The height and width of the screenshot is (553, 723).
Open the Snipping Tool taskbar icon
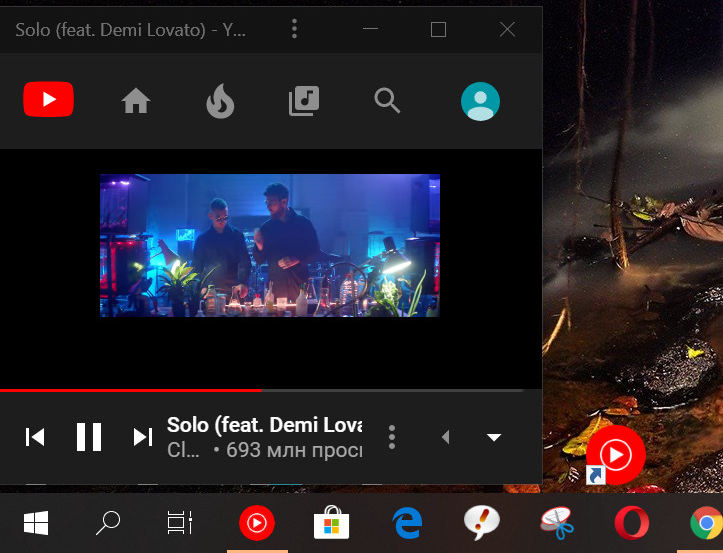click(557, 523)
